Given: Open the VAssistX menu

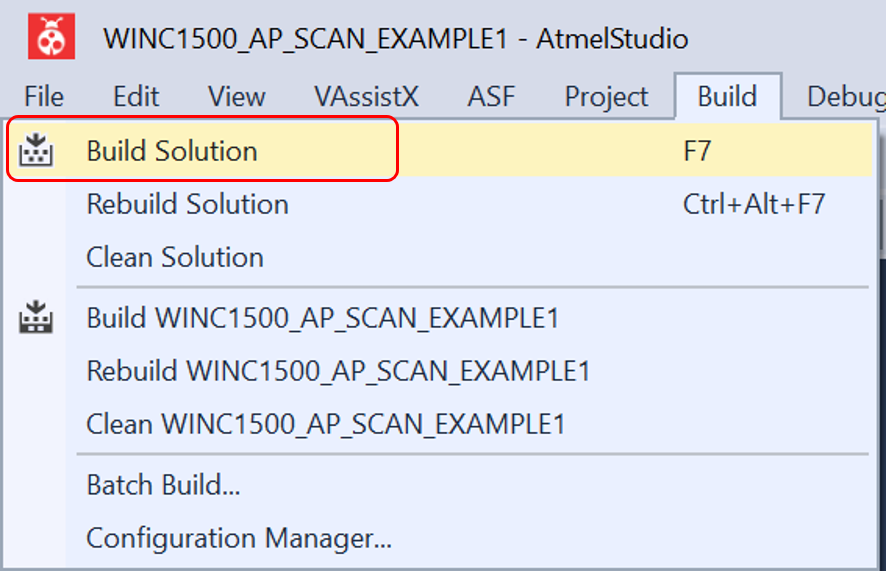Looking at the screenshot, I should pos(366,97).
